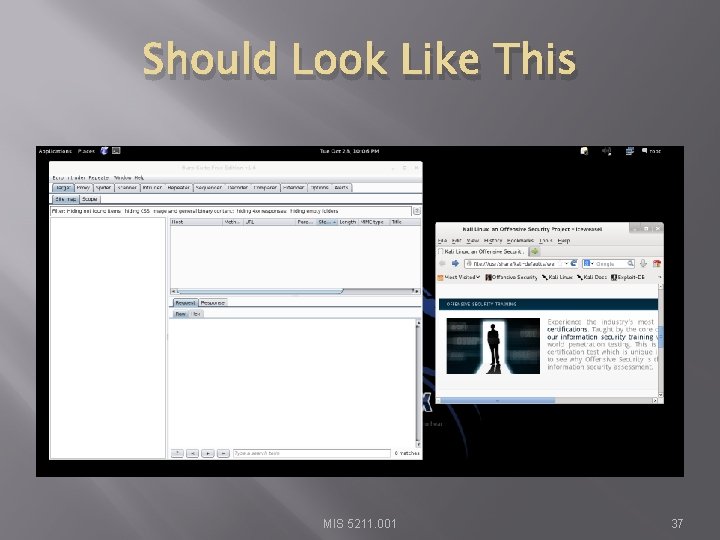Switch to the Intruder tab in Burp
720x540 pixels.
click(152, 188)
